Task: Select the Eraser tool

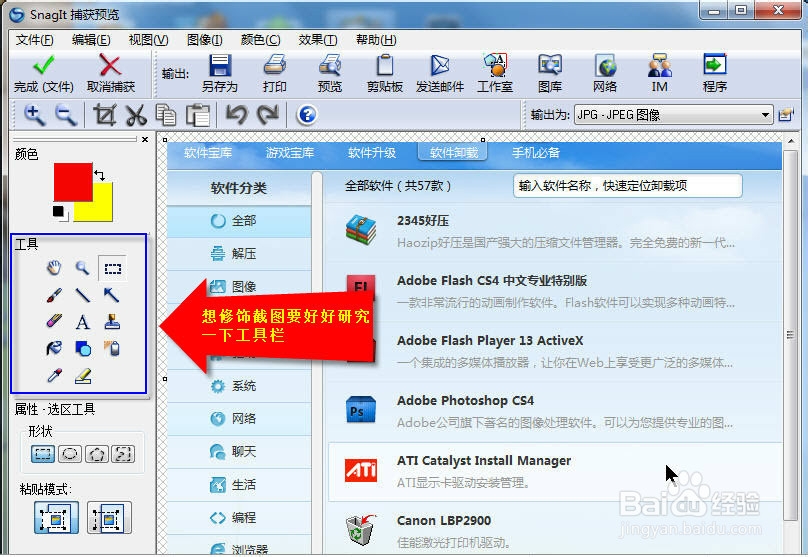Action: pos(54,322)
